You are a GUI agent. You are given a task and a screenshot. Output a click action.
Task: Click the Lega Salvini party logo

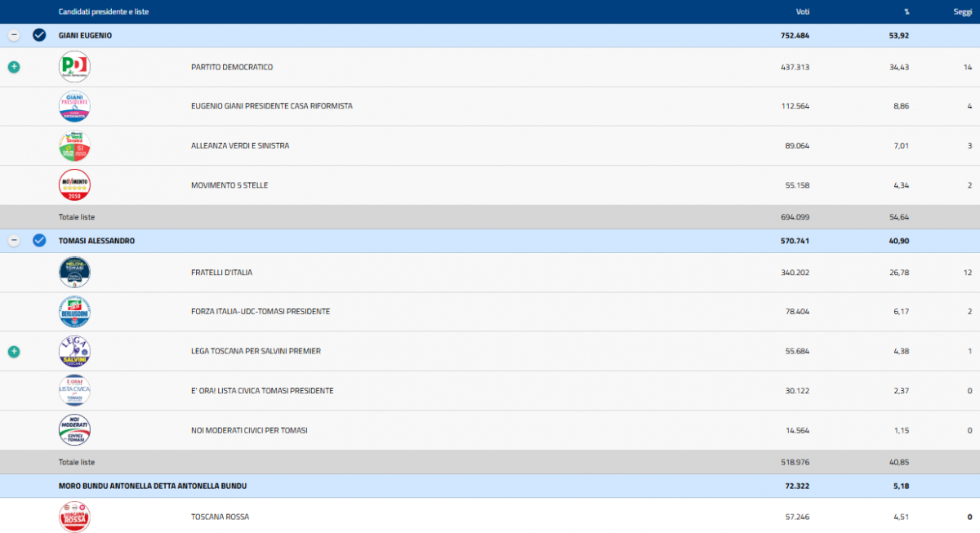[x=74, y=352]
